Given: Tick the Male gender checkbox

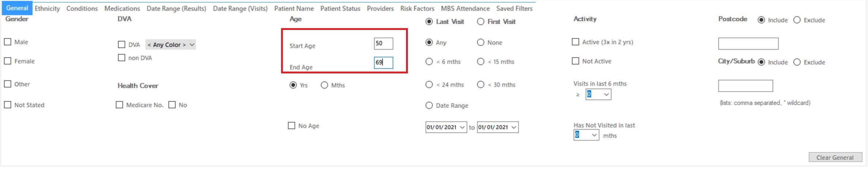Looking at the screenshot, I should [x=8, y=42].
